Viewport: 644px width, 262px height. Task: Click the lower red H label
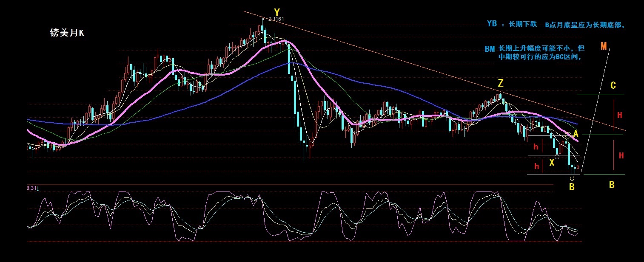coord(621,156)
